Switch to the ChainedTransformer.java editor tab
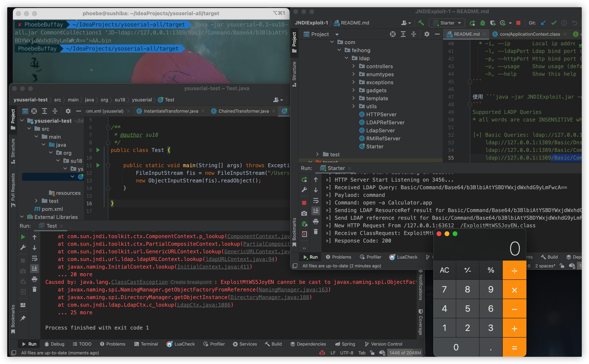The width and height of the screenshot is (589, 364). (x=243, y=111)
